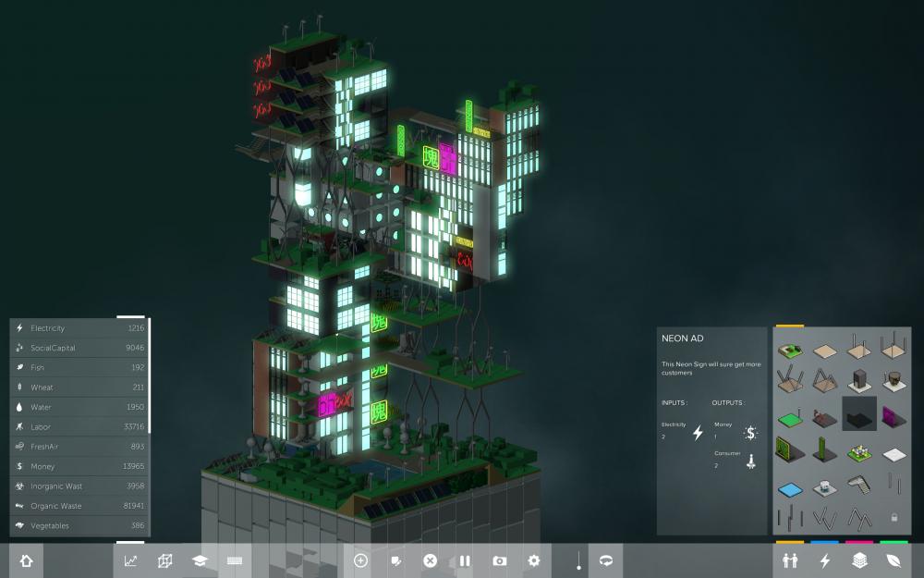Click the delete X-circle icon
The height and width of the screenshot is (578, 924).
(430, 560)
